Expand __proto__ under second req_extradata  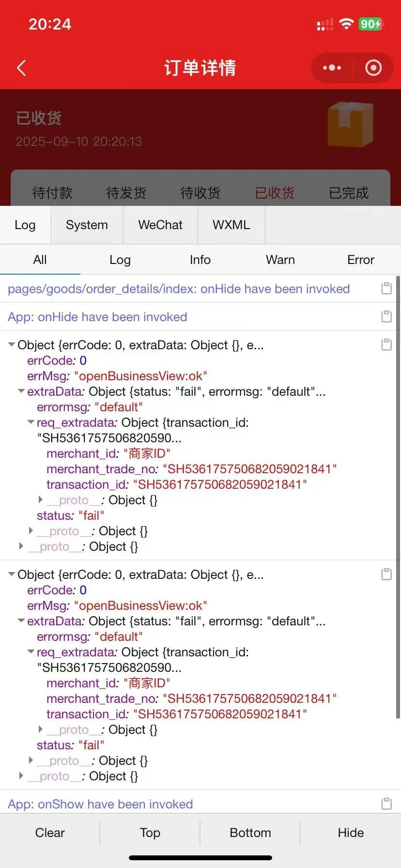point(41,729)
